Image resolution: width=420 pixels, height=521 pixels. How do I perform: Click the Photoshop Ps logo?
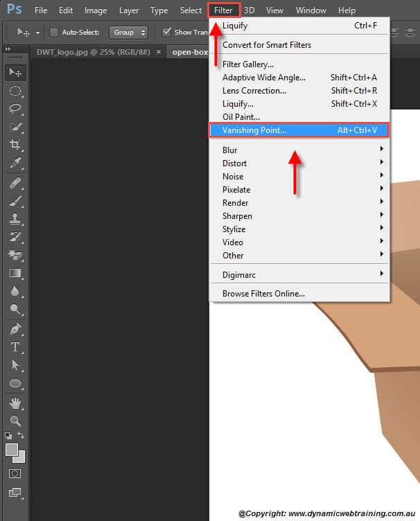pos(15,9)
